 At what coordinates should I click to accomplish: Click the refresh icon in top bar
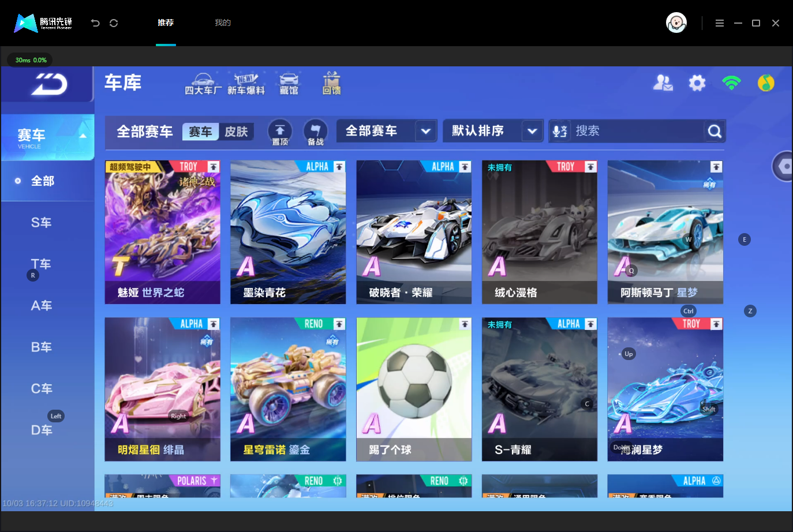coord(114,23)
